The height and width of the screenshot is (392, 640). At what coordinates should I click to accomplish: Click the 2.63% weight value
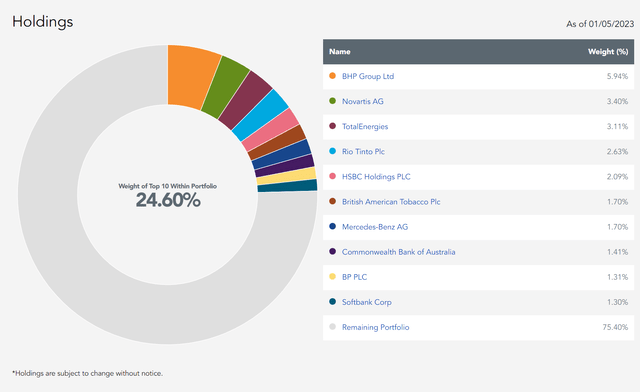[x=617, y=151]
